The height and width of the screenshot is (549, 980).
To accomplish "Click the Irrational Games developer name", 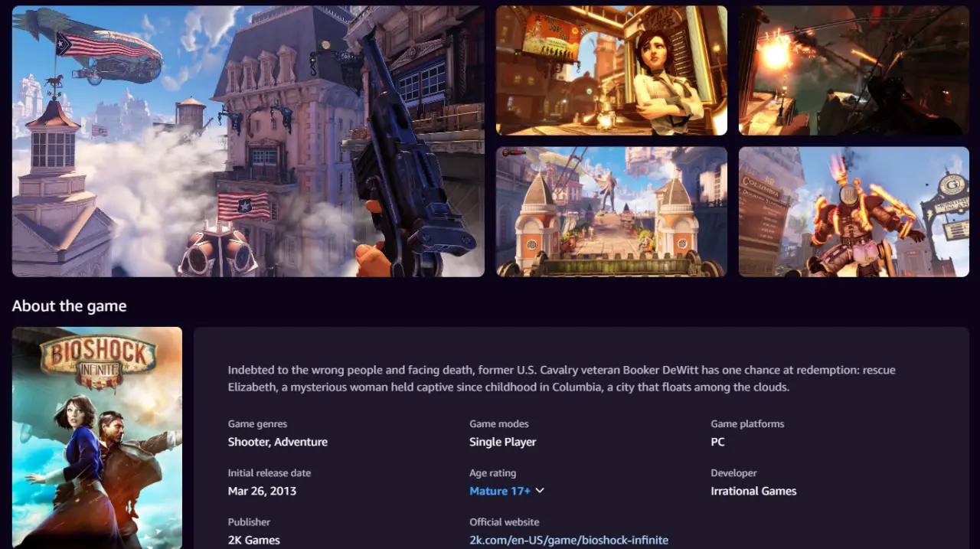I will 754,491.
